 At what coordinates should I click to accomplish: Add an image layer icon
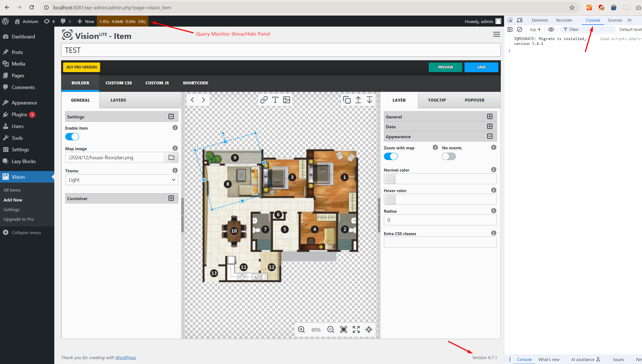[x=287, y=100]
